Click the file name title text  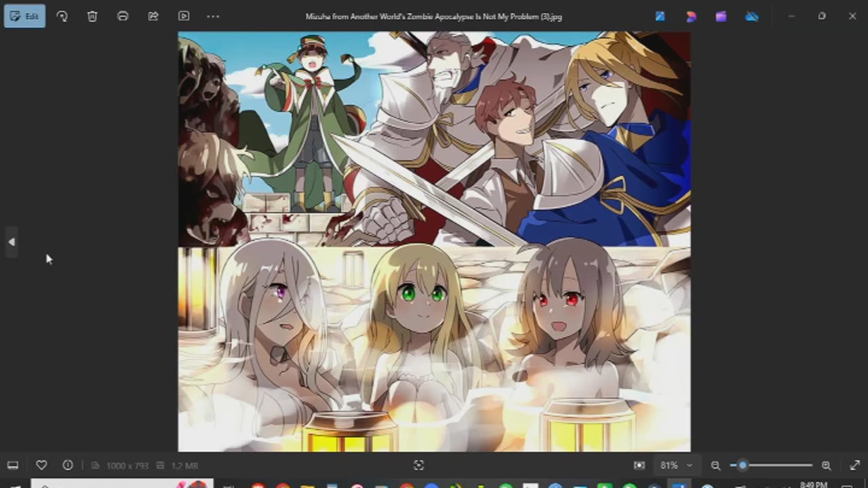[434, 16]
